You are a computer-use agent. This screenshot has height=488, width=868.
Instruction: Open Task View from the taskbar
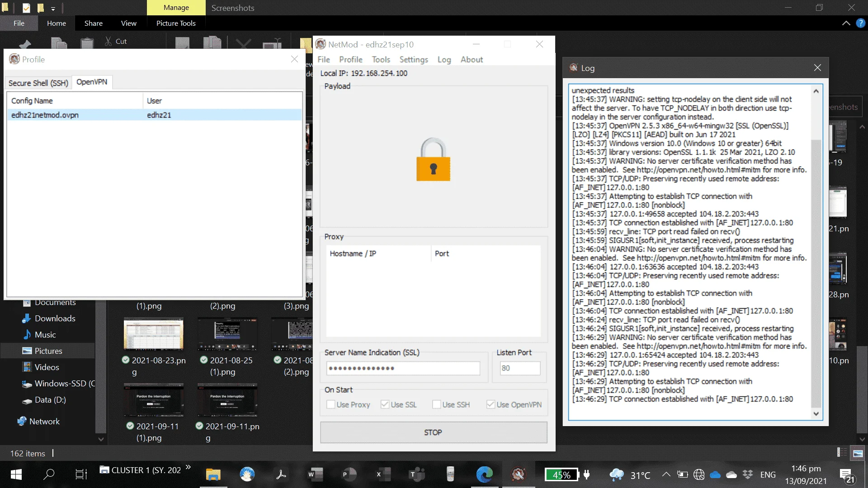[x=81, y=474]
